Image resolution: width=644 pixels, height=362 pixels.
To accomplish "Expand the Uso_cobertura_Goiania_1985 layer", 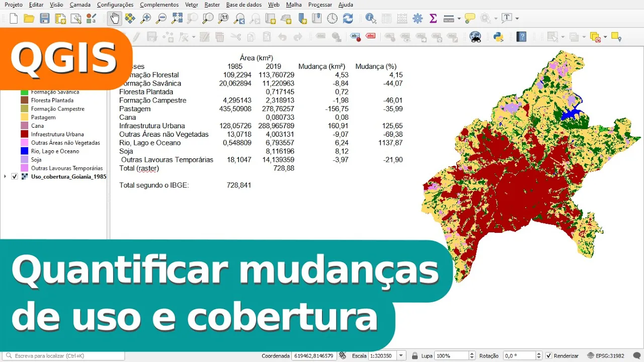I will [x=6, y=176].
